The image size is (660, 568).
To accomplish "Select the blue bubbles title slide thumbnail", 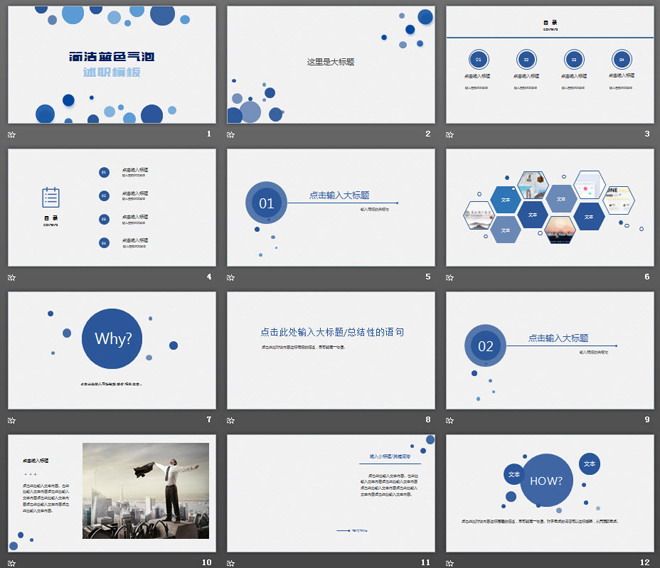I will tap(112, 64).
